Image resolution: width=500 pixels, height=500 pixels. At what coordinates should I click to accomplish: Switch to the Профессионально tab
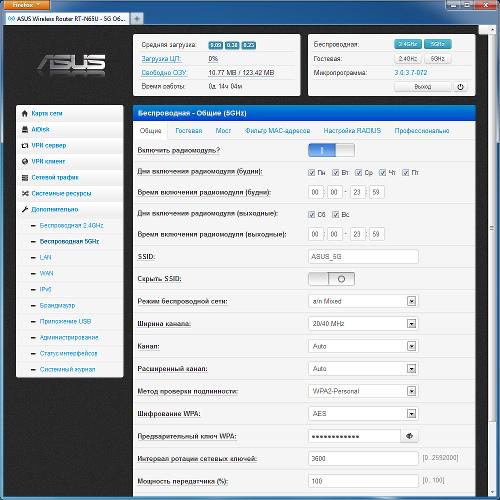pos(422,131)
